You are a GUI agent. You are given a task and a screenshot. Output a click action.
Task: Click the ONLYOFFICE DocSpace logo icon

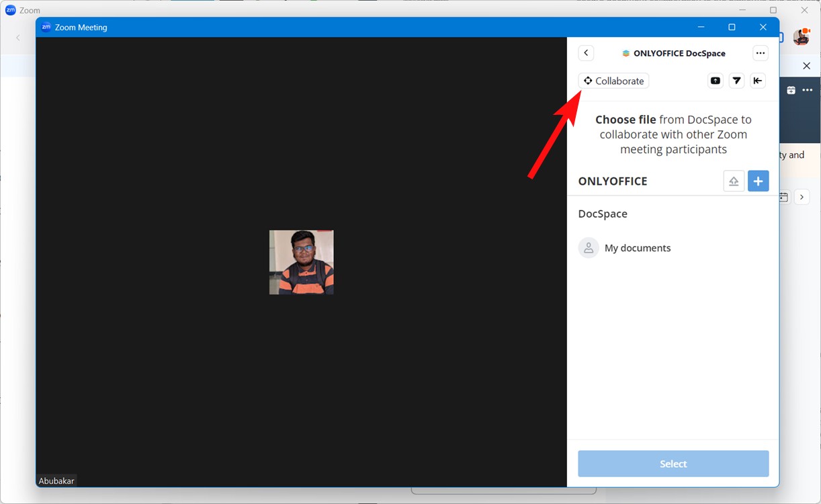point(625,53)
